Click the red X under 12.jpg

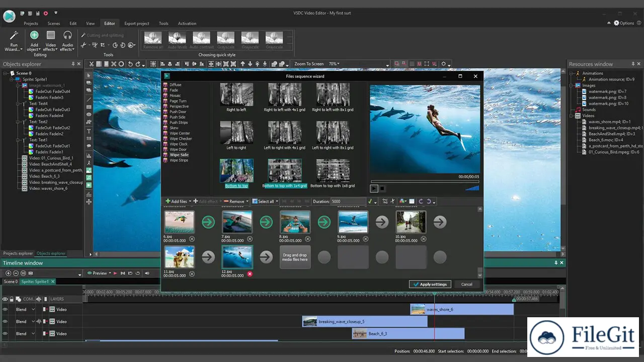pos(250,274)
